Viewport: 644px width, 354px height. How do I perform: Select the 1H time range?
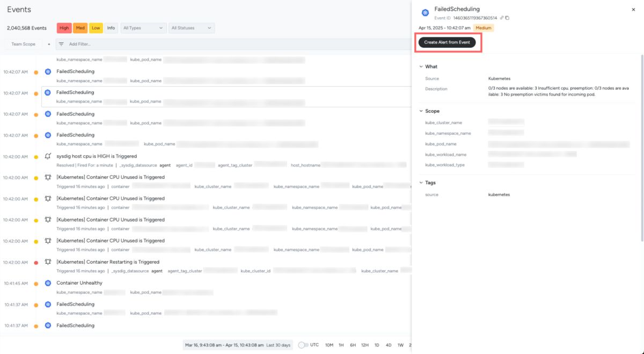[x=341, y=345]
